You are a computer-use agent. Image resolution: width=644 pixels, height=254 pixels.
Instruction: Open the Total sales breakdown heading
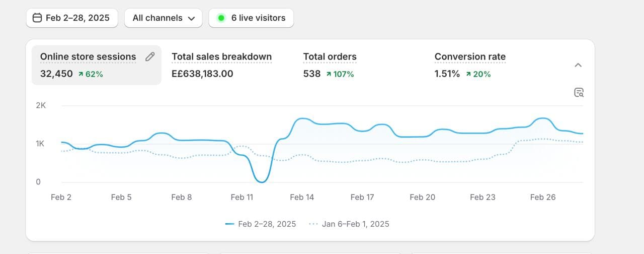[x=221, y=57]
